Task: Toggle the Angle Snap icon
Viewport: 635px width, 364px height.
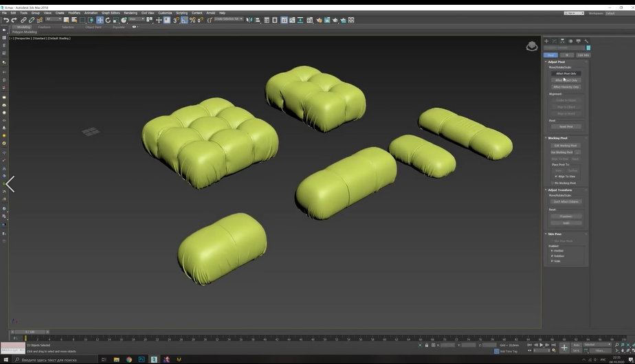Action: click(x=184, y=20)
